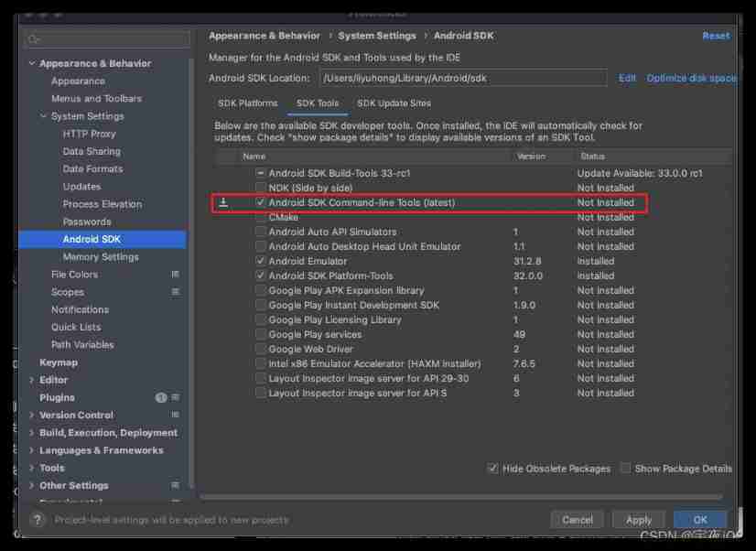Enable Android Auto API Simulators checkbox
This screenshot has width=756, height=551.
[260, 232]
